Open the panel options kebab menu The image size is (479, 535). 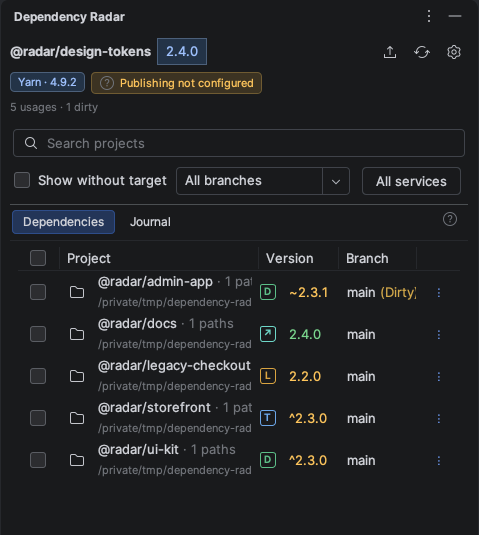tap(429, 16)
